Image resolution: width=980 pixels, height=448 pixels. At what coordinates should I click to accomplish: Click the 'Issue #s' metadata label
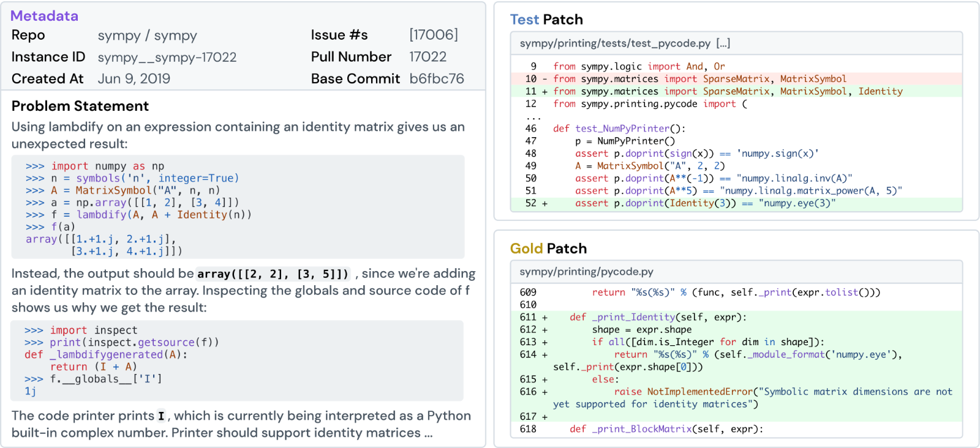point(339,35)
